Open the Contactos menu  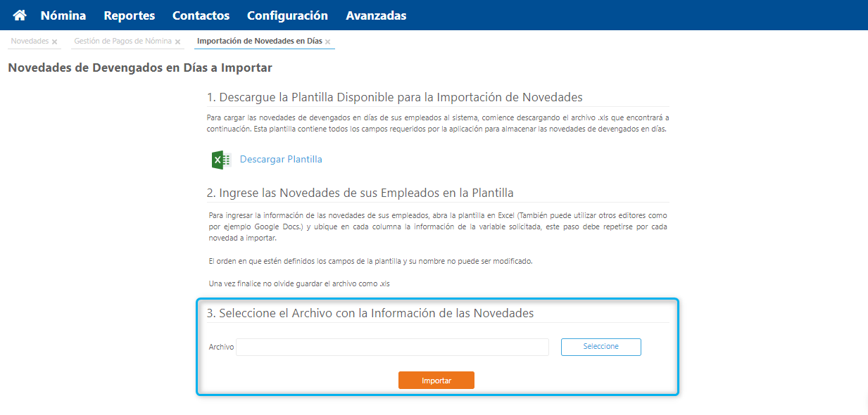point(201,15)
